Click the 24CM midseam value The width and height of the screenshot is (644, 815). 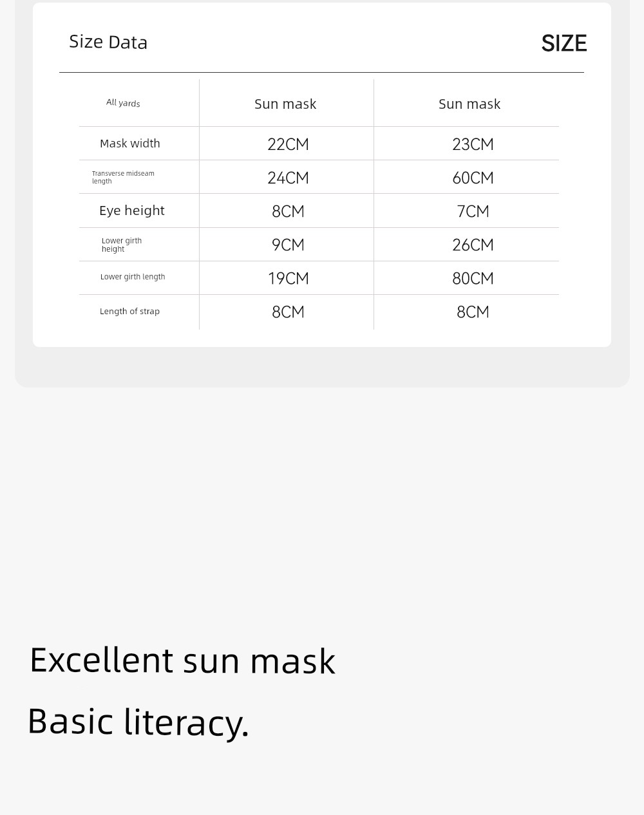288,178
